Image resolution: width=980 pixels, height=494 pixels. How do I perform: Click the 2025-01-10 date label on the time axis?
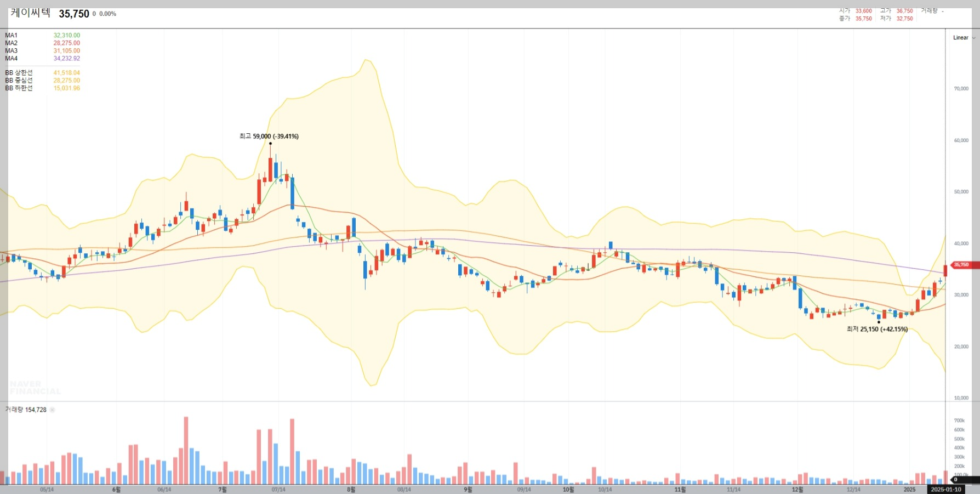pyautogui.click(x=945, y=490)
